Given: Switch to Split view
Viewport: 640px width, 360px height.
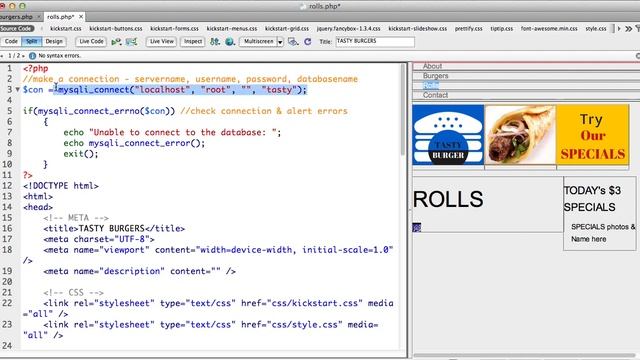Looking at the screenshot, I should pos(31,41).
